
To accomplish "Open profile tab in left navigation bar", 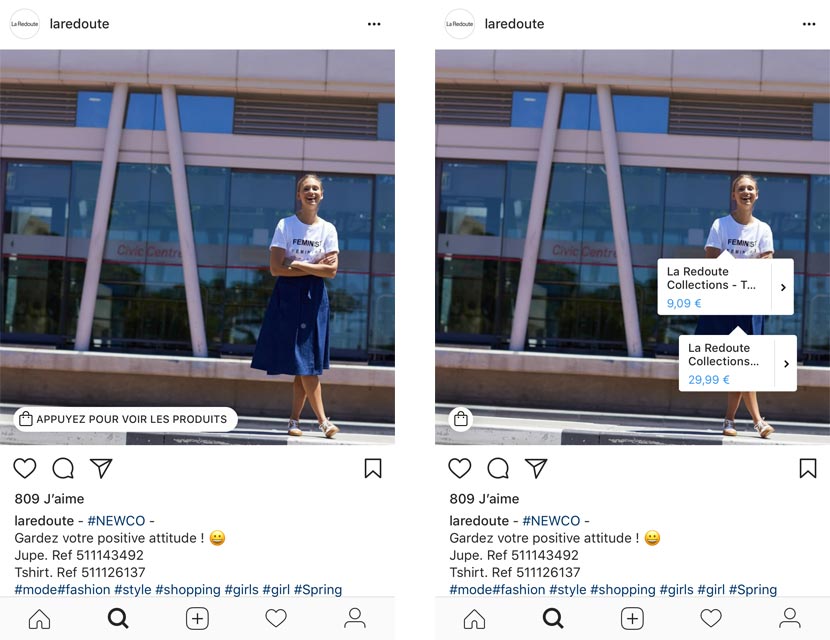I will (x=355, y=618).
